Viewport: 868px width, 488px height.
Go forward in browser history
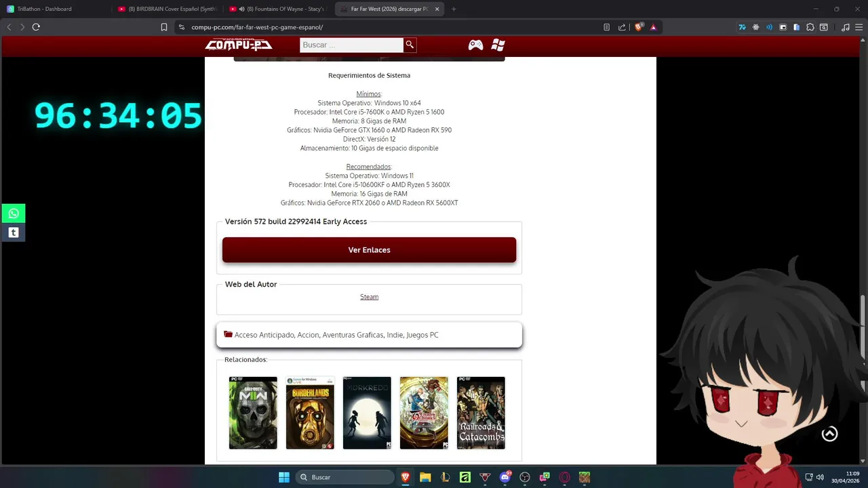22,27
